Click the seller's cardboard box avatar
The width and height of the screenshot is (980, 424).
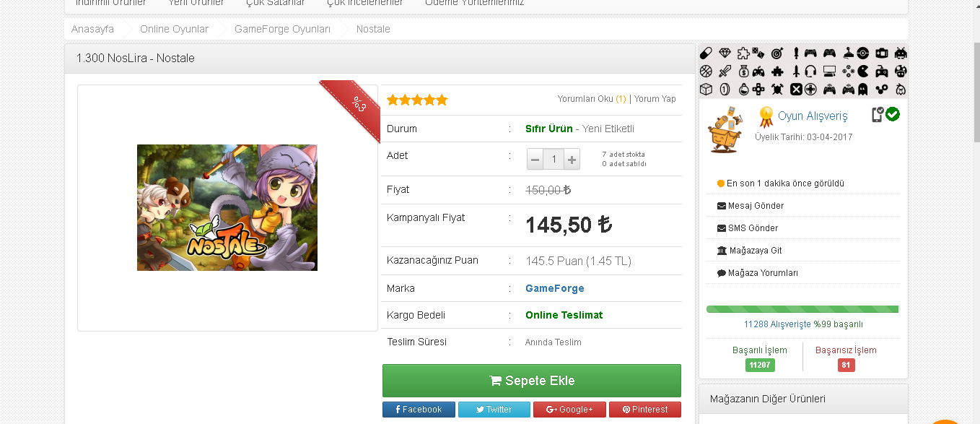pos(727,129)
